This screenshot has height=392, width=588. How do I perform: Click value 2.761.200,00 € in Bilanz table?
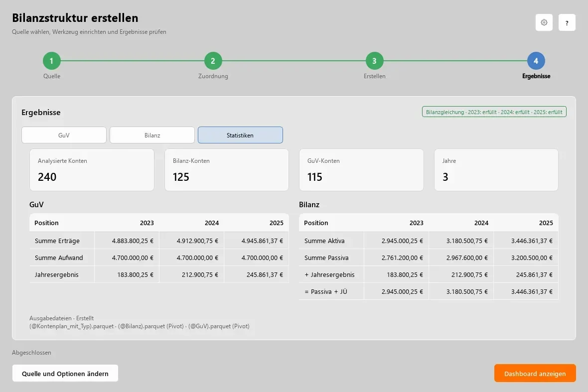(402, 258)
